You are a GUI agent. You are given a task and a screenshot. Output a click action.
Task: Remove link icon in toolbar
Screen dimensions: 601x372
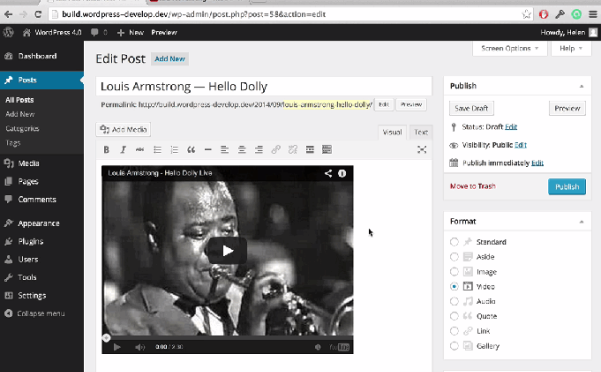(292, 150)
